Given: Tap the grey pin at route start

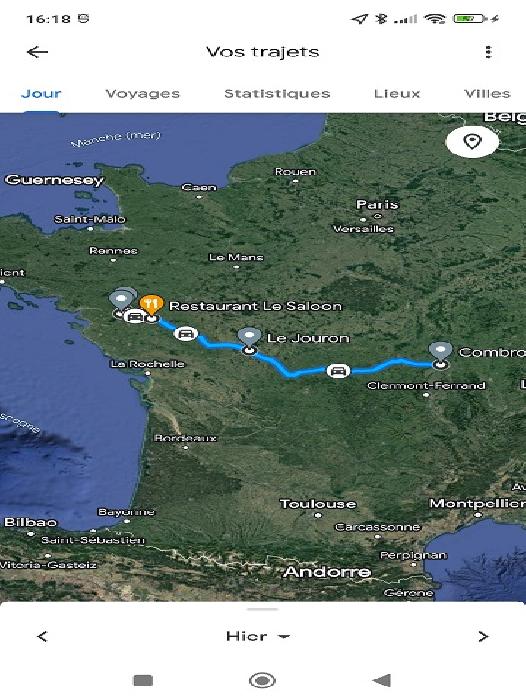Looking at the screenshot, I should pyautogui.click(x=122, y=299).
